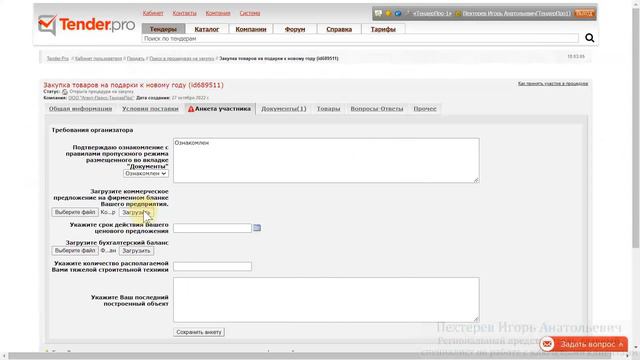The height and width of the screenshot is (360, 640).
Task: Click Загрузить for accounting balance
Action: 136,251
